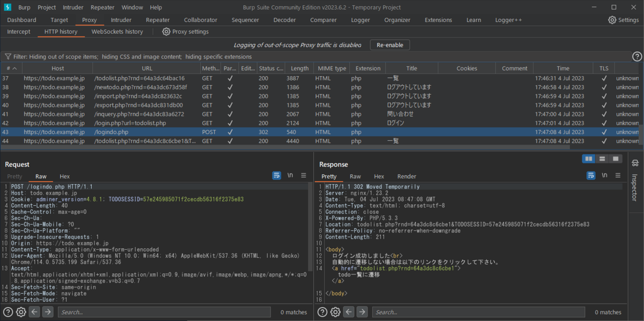Switch to the Target tab
The image size is (644, 321).
point(59,20)
